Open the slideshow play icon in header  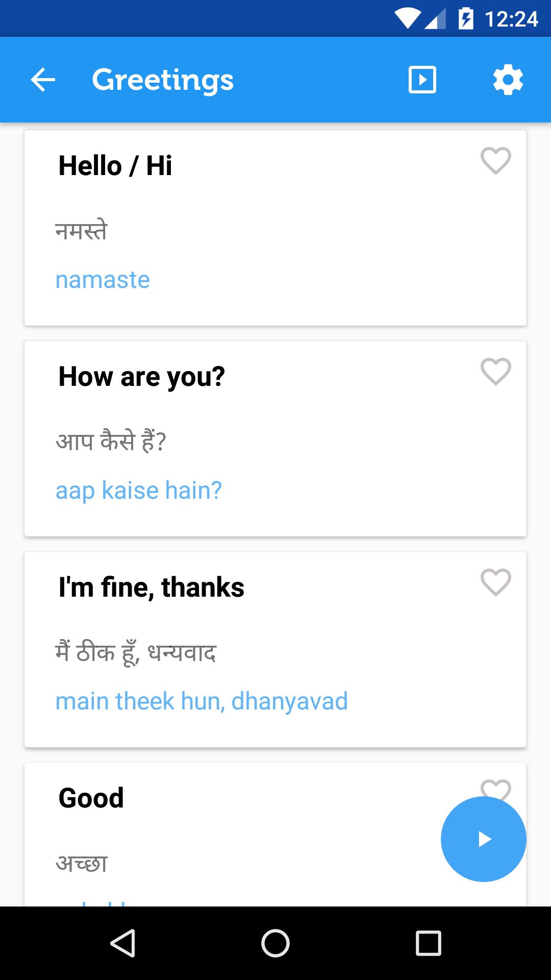coord(422,80)
